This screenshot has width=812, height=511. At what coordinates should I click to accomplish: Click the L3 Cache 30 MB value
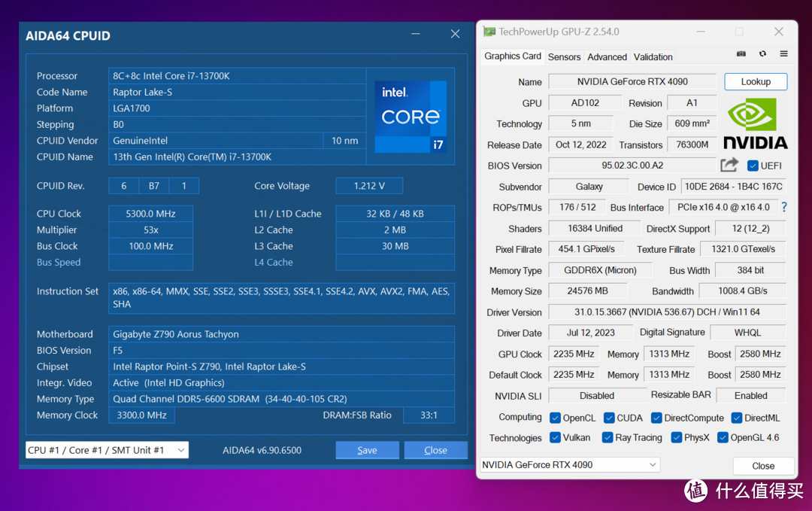point(395,246)
